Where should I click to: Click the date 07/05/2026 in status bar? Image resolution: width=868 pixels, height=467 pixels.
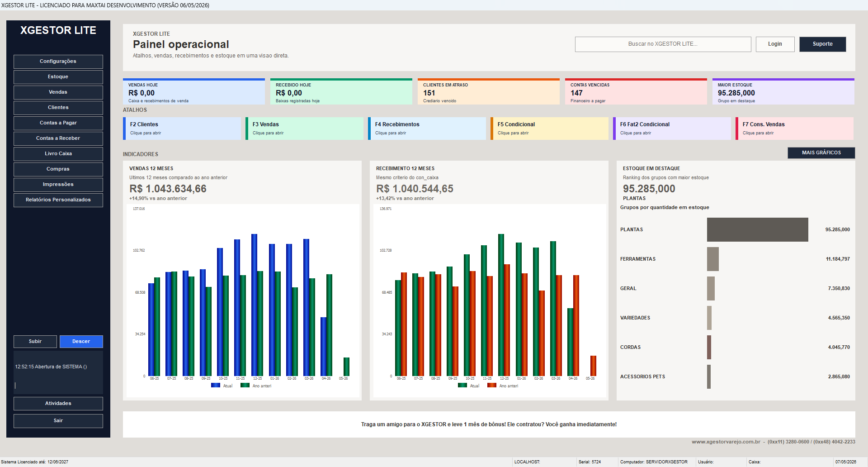pos(846,462)
